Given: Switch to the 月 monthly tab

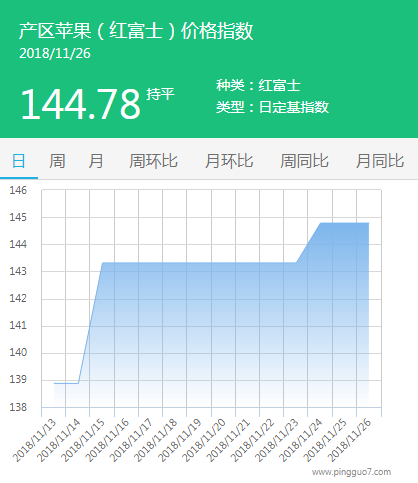Looking at the screenshot, I should click(96, 161).
